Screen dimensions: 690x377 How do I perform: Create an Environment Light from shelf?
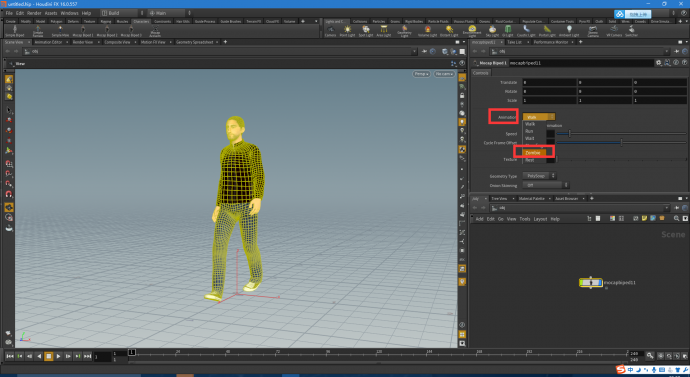(472, 31)
